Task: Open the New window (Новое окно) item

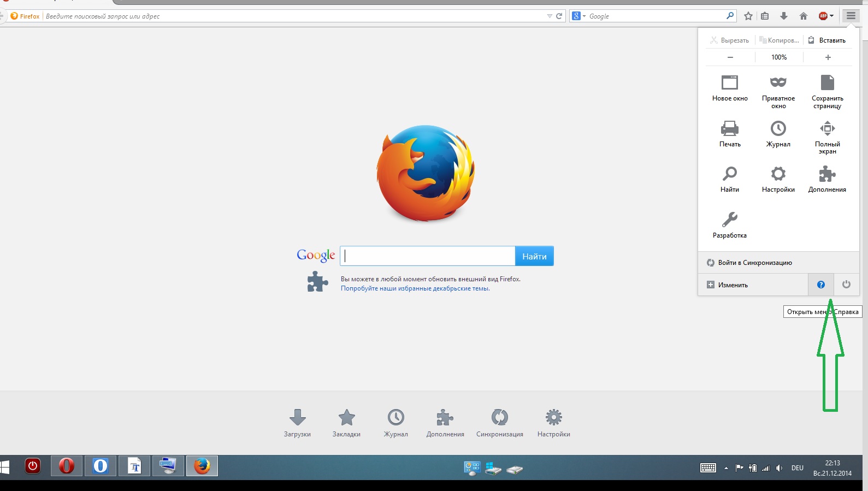Action: (x=730, y=88)
